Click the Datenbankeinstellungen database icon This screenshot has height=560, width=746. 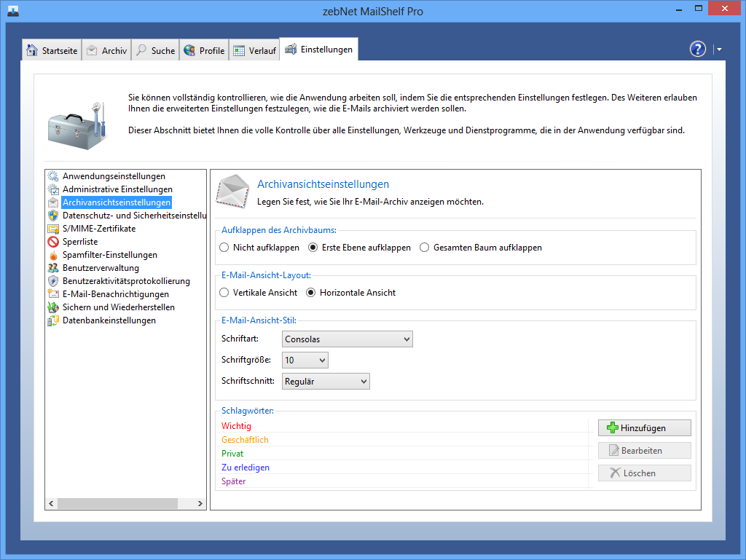click(x=53, y=320)
